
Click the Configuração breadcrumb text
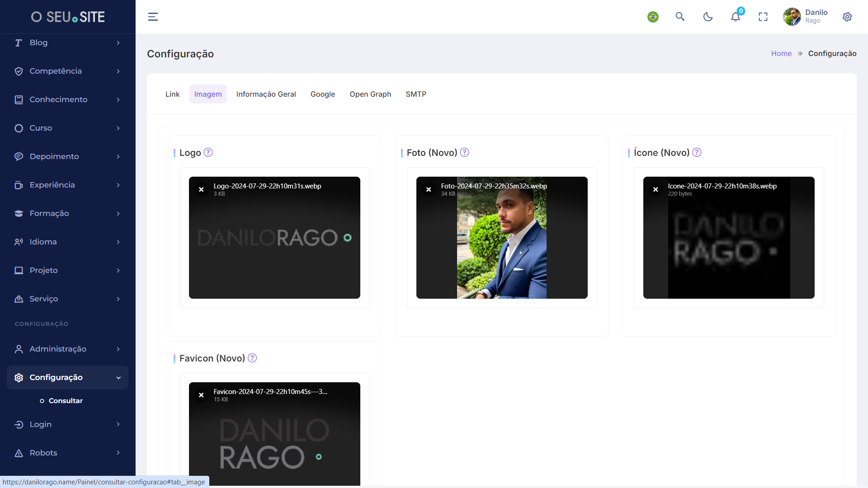832,53
